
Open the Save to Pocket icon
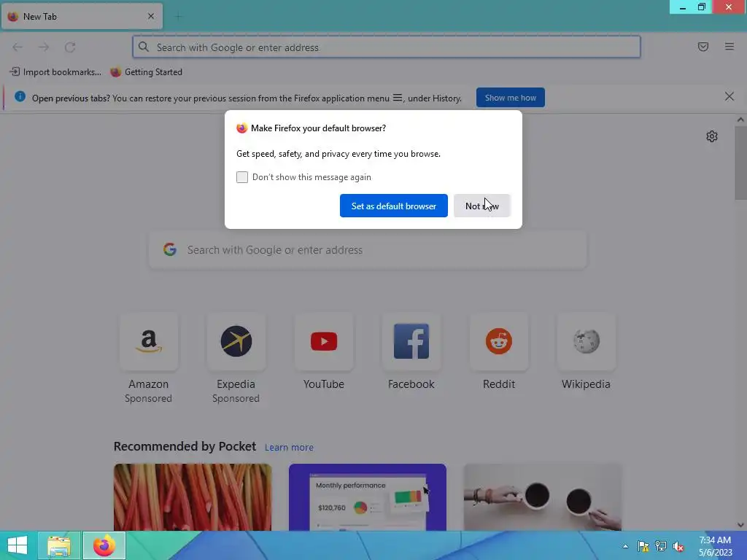pos(703,47)
